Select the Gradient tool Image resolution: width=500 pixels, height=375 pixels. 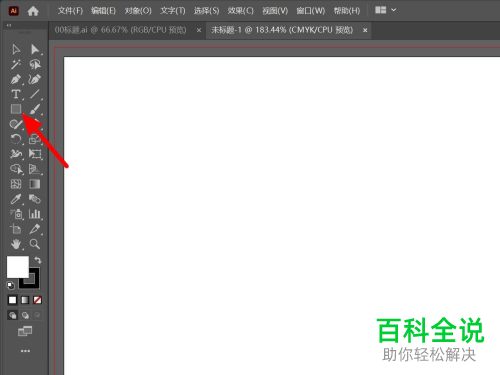tap(35, 184)
